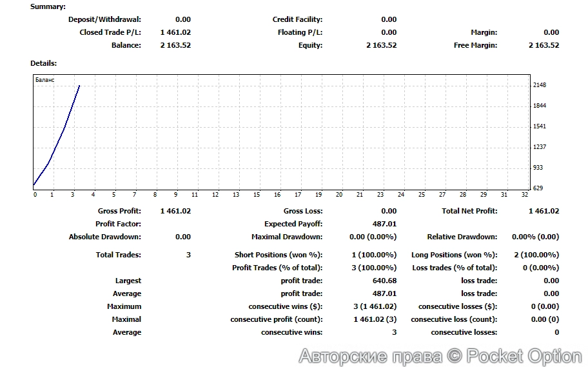Click the Баланс label in the chart
This screenshot has height=367, width=588.
pyautogui.click(x=45, y=80)
